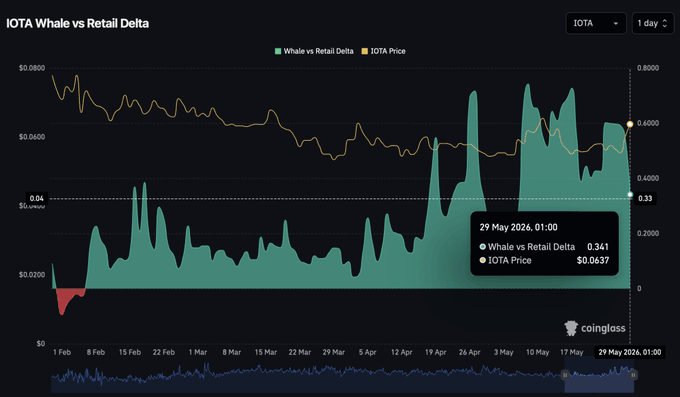Click the yellow IOTA price endpoint marker
Viewport: 680px width, 397px height.
pos(630,124)
